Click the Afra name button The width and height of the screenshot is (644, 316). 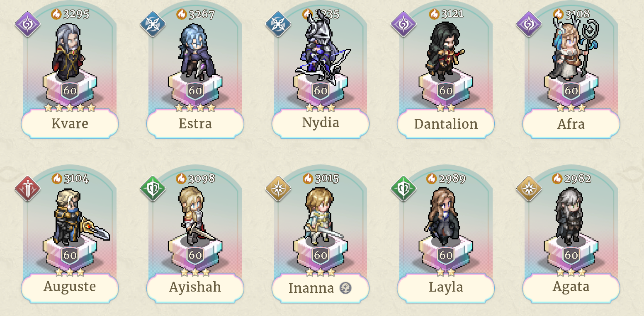pyautogui.click(x=571, y=123)
